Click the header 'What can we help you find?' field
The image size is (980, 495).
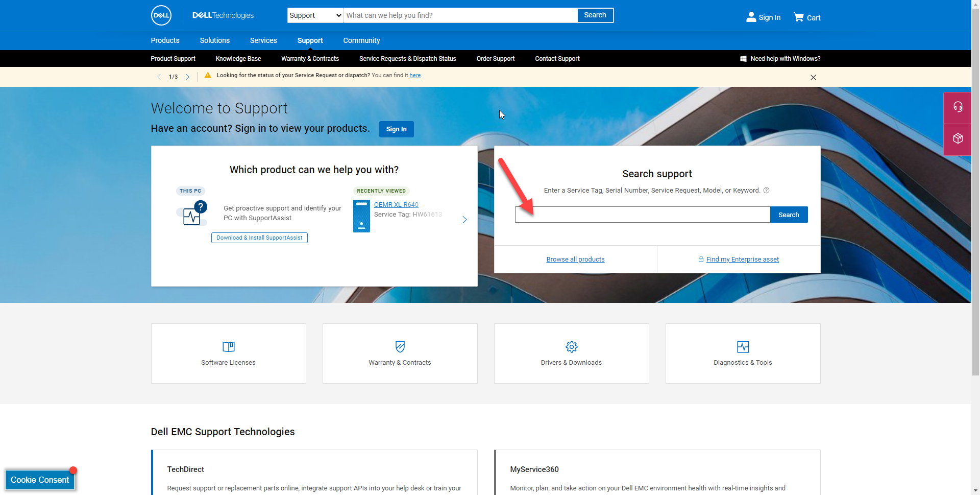coord(460,15)
